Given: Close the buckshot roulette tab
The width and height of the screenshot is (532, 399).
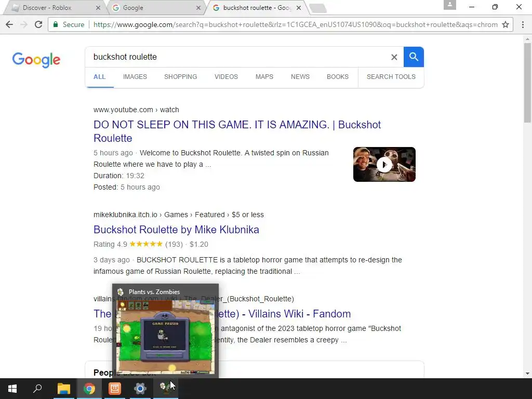Looking at the screenshot, I should point(299,7).
